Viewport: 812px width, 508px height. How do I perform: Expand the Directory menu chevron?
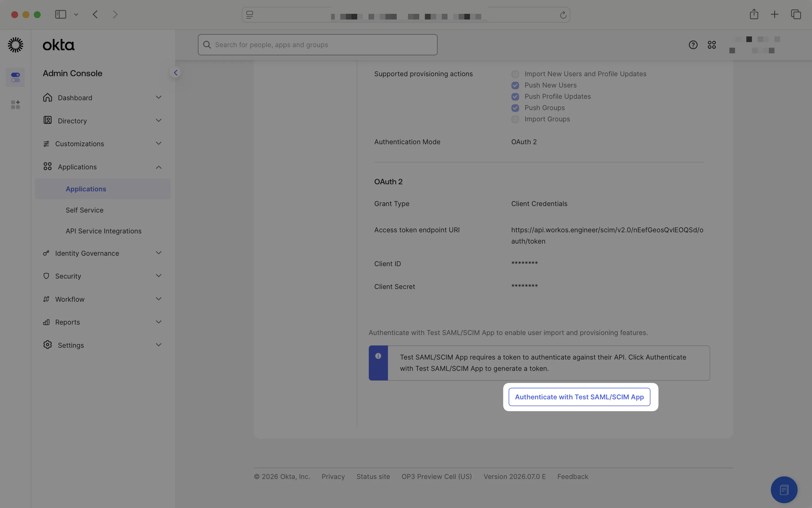pos(159,120)
